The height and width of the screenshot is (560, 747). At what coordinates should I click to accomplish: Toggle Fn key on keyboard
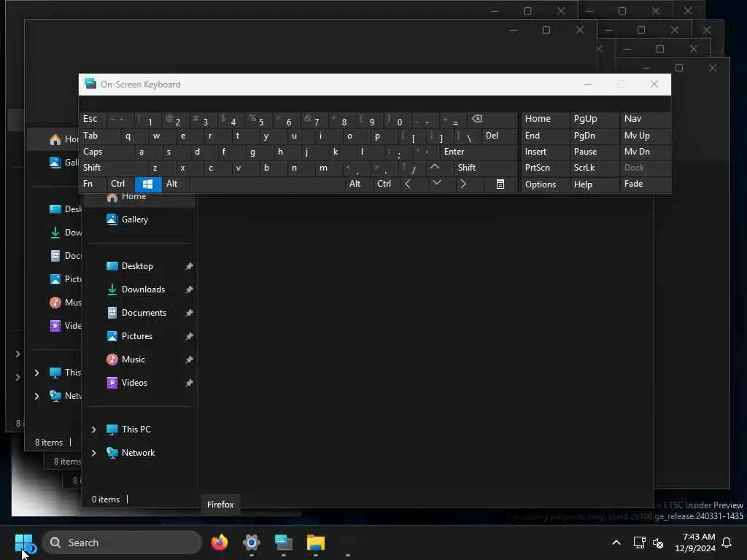coord(93,184)
